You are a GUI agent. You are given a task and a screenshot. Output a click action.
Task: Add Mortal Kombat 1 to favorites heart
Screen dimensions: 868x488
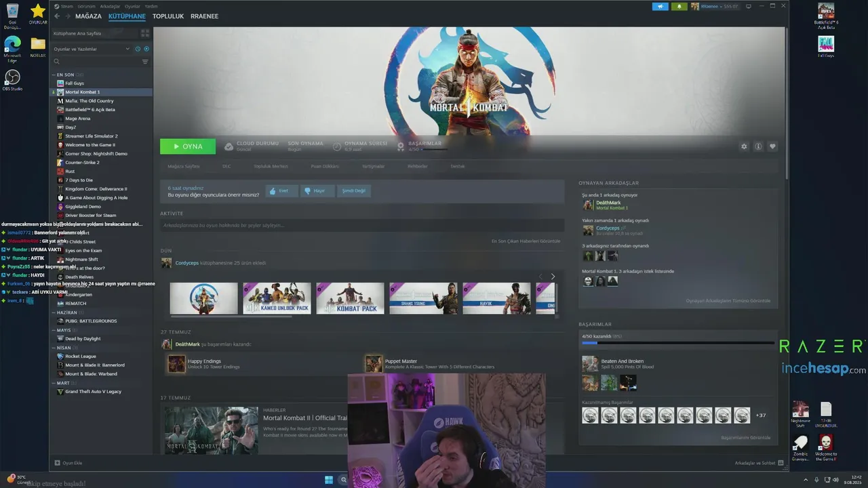pyautogui.click(x=772, y=146)
